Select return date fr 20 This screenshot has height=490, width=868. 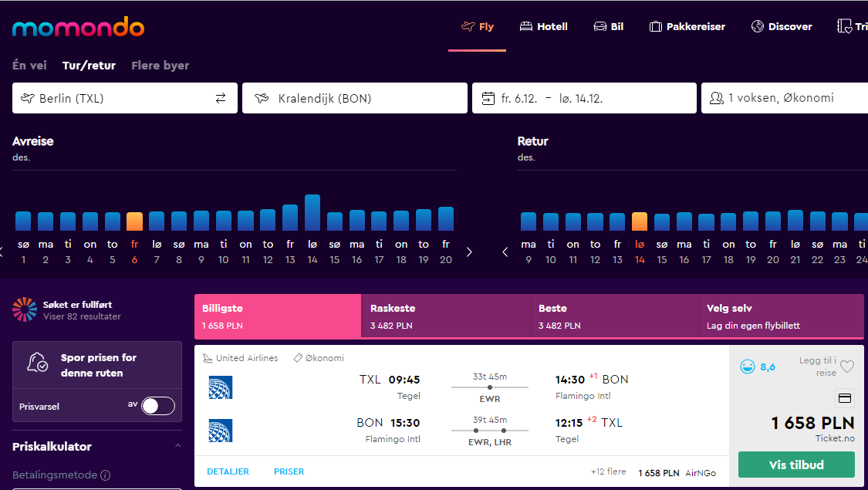[773, 252]
